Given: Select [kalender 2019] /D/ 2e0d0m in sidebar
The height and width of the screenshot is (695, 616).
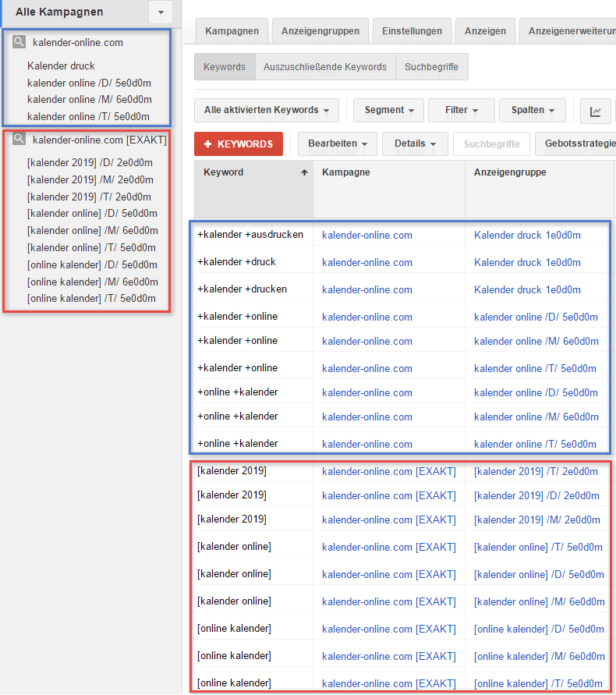Looking at the screenshot, I should point(90,163).
